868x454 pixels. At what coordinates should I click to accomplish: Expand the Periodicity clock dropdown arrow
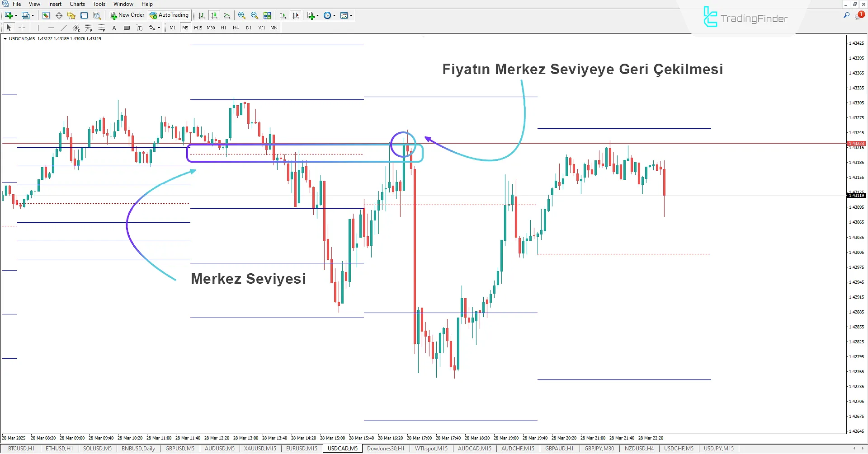click(x=335, y=15)
